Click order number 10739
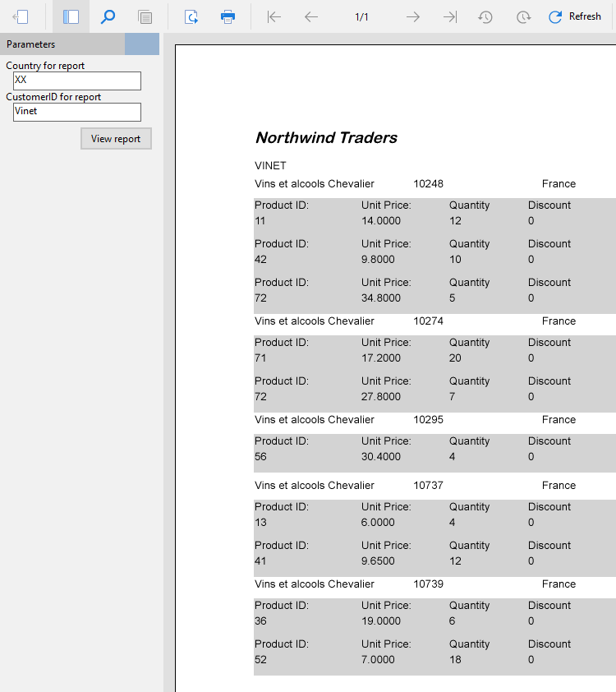The width and height of the screenshot is (616, 692). click(x=428, y=584)
